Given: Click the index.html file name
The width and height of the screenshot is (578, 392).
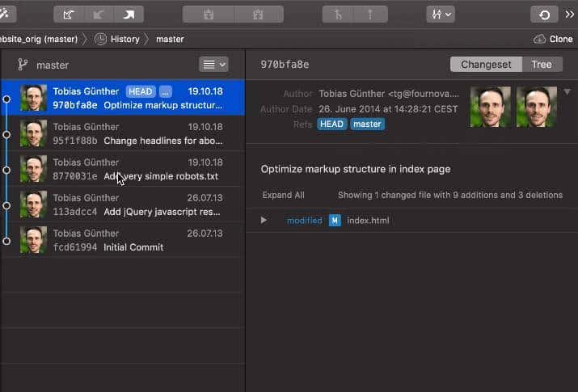Looking at the screenshot, I should point(368,221).
